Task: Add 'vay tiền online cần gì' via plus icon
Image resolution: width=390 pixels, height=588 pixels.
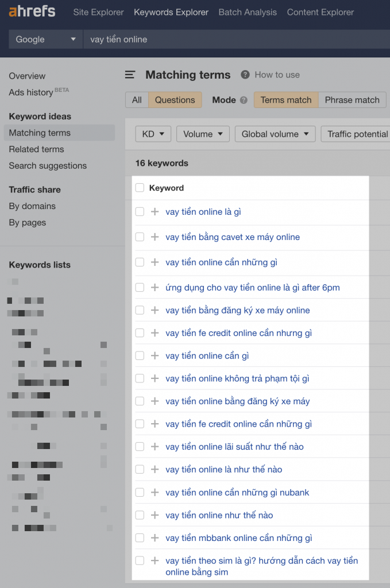Action: point(155,355)
